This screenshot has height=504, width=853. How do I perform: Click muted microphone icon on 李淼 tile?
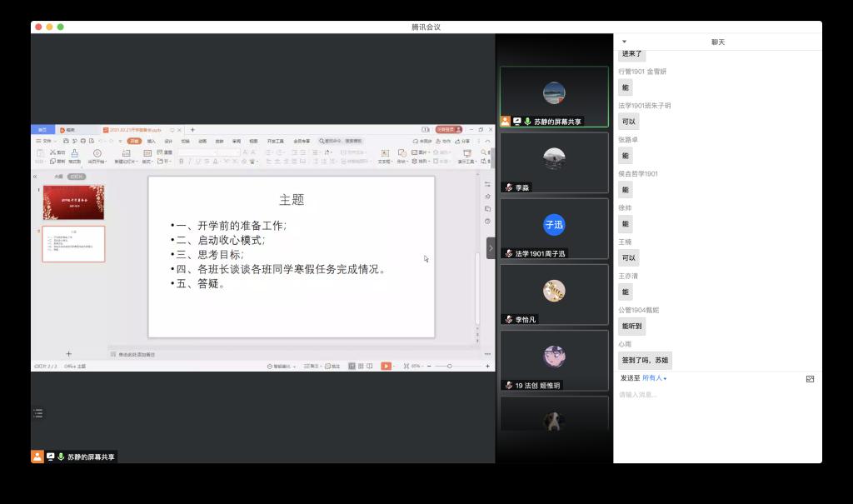[x=509, y=187]
